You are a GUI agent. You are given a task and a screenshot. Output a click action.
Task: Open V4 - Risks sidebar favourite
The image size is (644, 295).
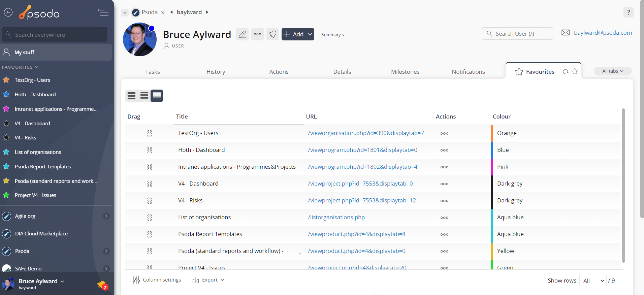pyautogui.click(x=25, y=138)
